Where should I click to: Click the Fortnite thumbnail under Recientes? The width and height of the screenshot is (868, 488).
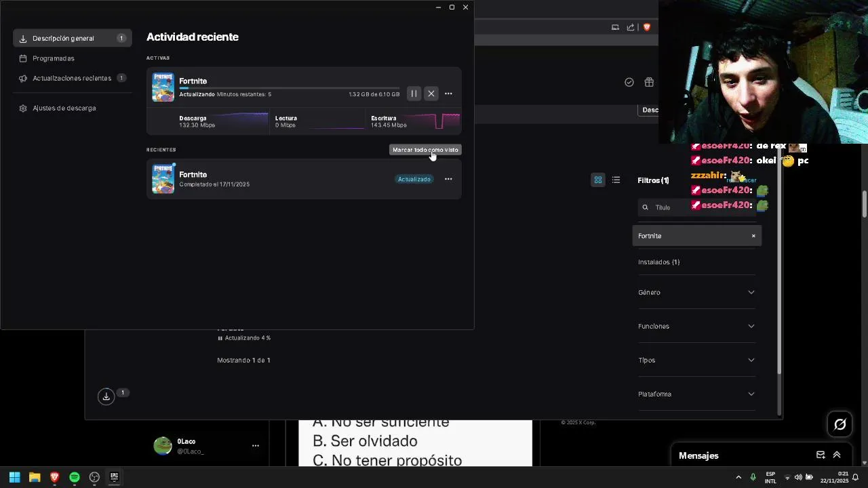point(163,179)
